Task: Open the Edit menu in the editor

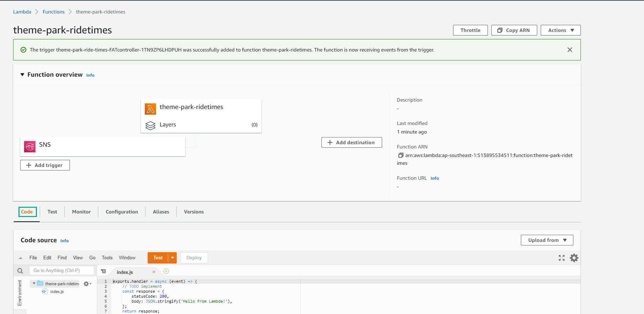Action: [x=47, y=258]
